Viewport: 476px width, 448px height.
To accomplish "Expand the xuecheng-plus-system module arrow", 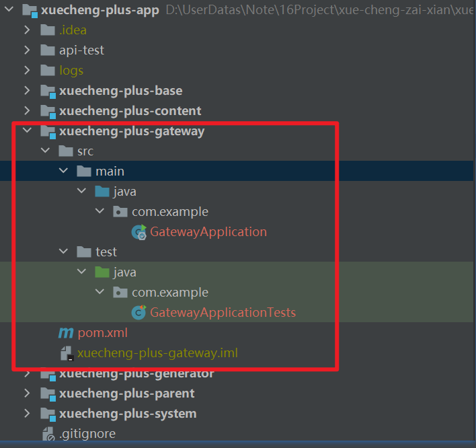I will (27, 413).
